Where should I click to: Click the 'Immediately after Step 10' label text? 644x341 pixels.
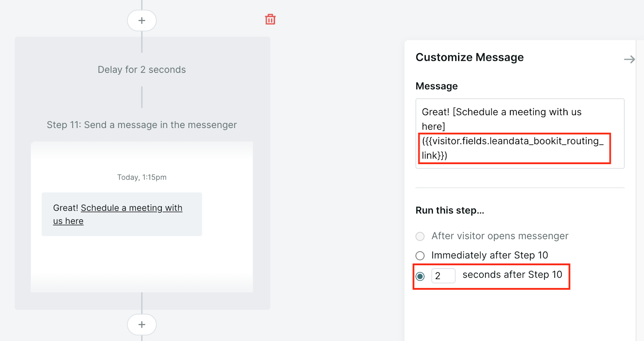point(489,255)
